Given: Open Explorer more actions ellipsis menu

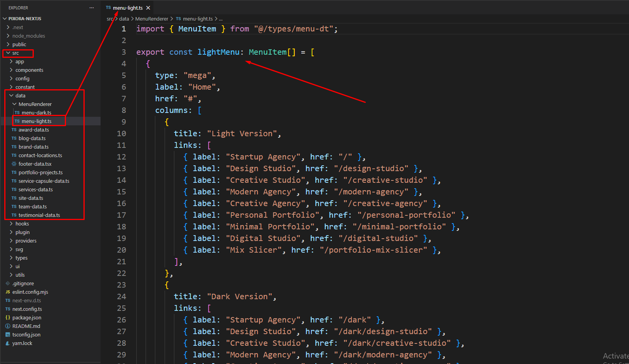Looking at the screenshot, I should [92, 8].
